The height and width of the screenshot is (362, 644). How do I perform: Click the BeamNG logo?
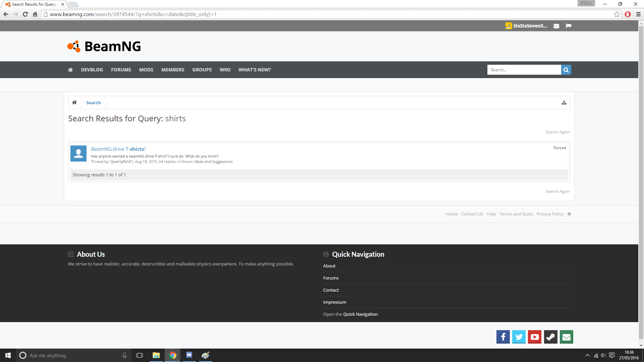pyautogui.click(x=104, y=46)
